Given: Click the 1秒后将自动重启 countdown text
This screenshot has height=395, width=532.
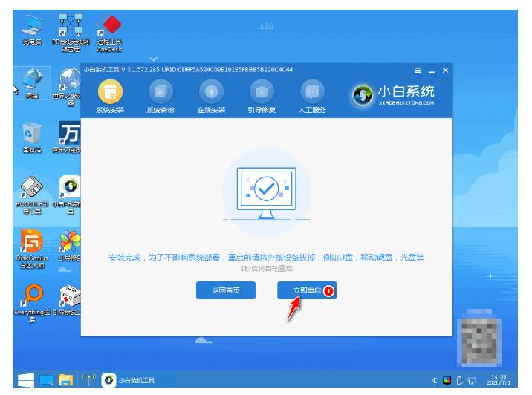Looking at the screenshot, I should pos(266,269).
